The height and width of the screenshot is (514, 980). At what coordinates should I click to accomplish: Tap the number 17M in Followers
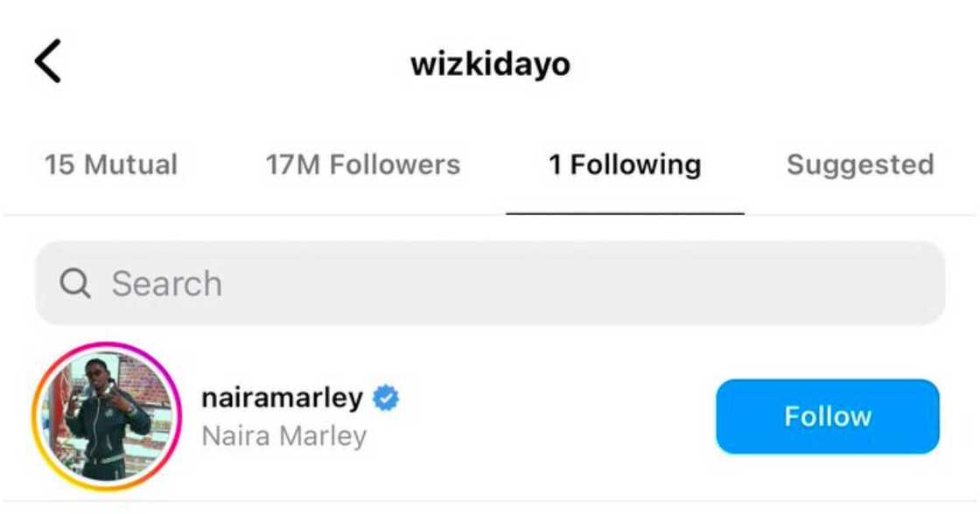pos(293,165)
